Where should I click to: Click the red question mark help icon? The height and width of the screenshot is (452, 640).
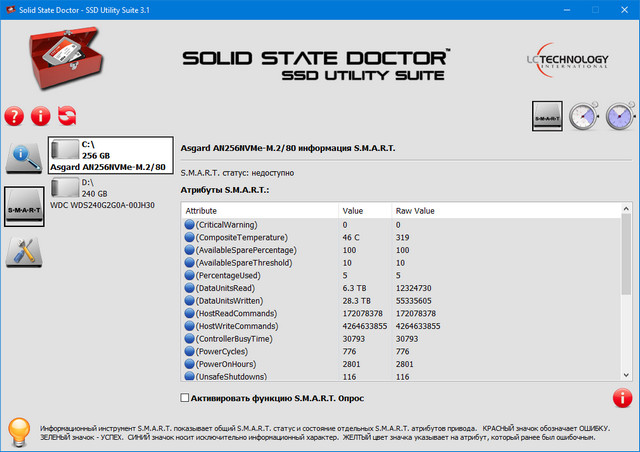click(14, 116)
